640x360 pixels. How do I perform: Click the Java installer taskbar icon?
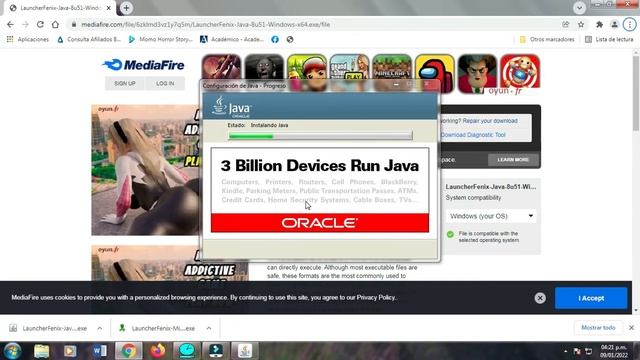point(245,351)
